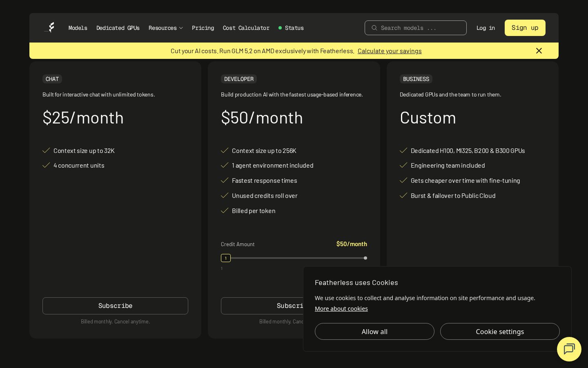Focus the Search models field
The width and height of the screenshot is (588, 368).
416,28
